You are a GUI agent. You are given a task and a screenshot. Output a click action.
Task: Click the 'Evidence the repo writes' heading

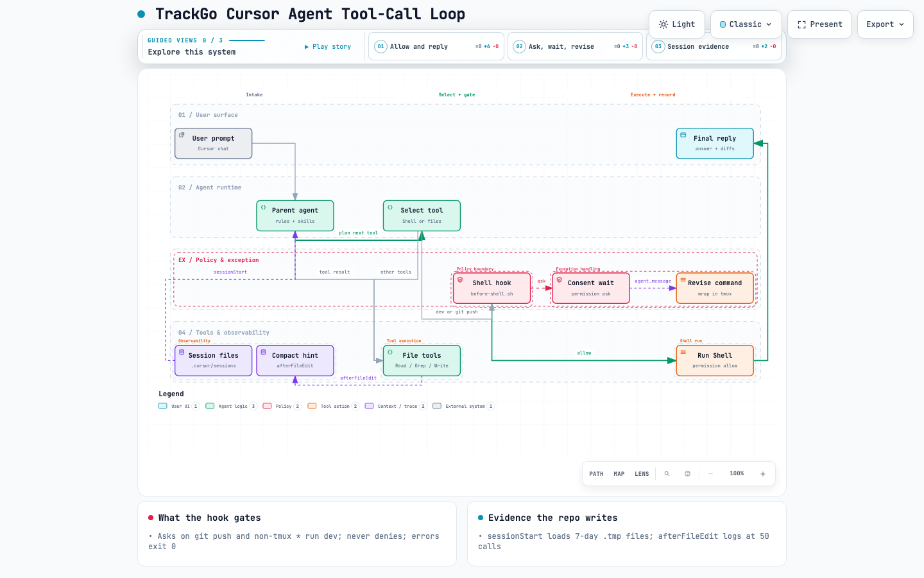[x=553, y=518]
